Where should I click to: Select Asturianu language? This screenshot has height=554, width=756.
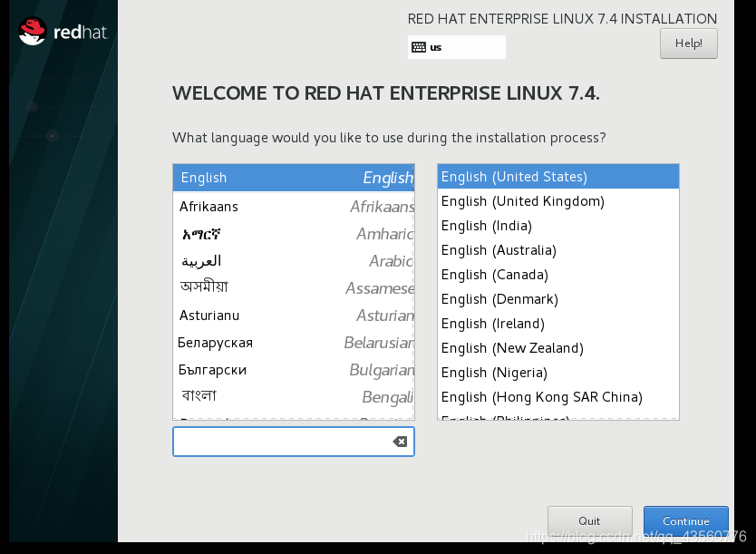coord(293,316)
